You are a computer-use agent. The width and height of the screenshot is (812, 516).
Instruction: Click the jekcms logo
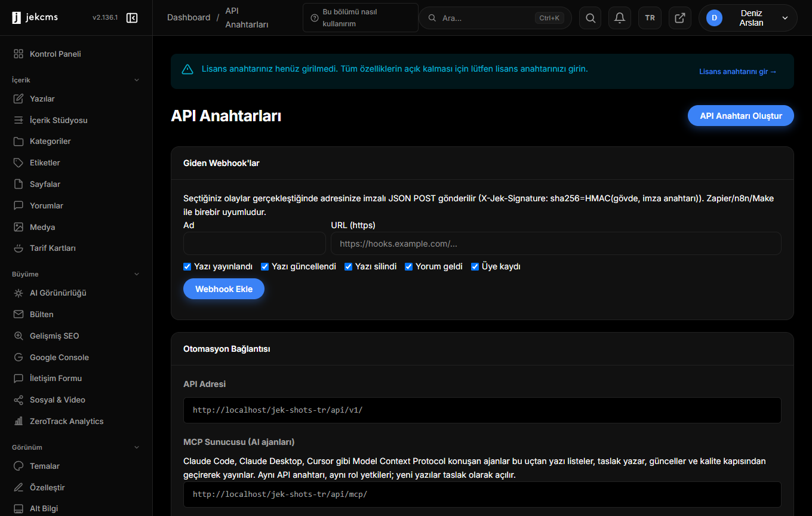tap(35, 17)
